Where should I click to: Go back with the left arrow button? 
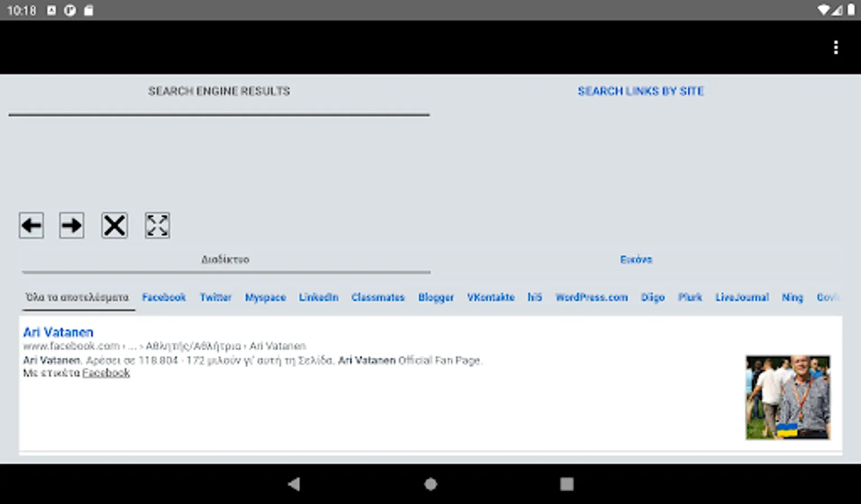pyautogui.click(x=31, y=226)
